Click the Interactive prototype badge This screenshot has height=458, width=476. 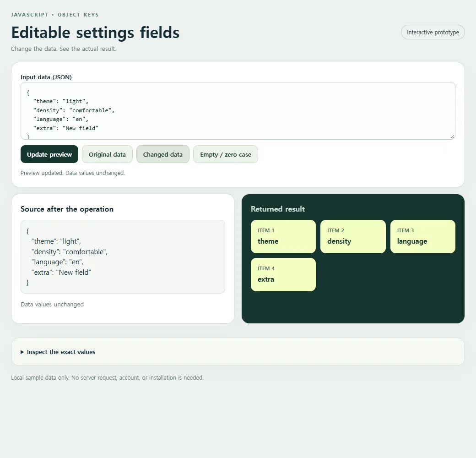(x=433, y=32)
